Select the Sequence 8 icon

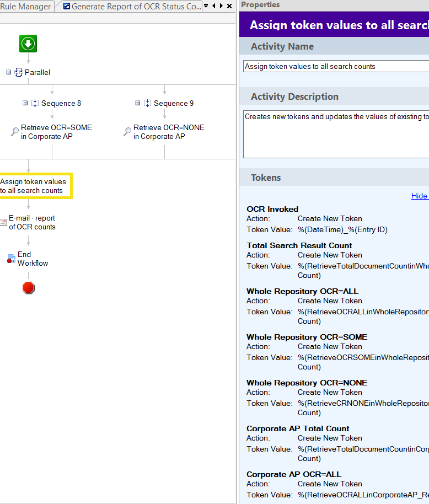click(35, 103)
